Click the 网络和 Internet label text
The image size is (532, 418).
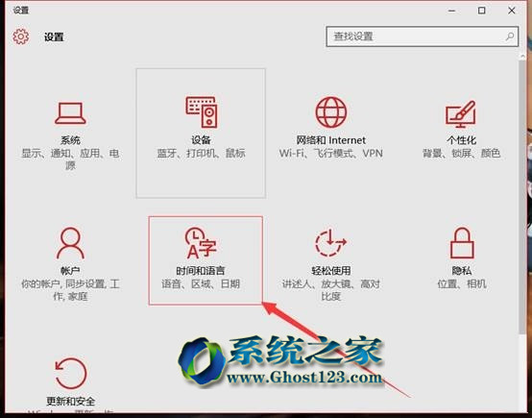click(330, 140)
